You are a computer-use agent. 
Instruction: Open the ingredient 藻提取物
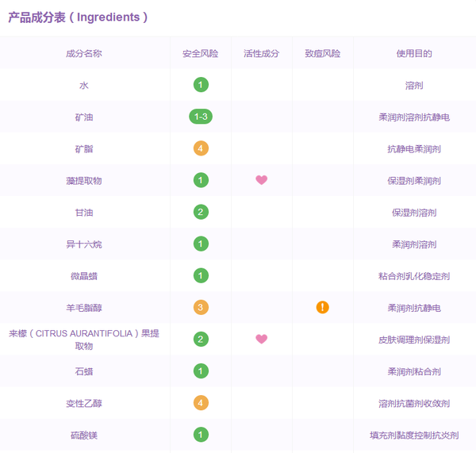[84, 181]
